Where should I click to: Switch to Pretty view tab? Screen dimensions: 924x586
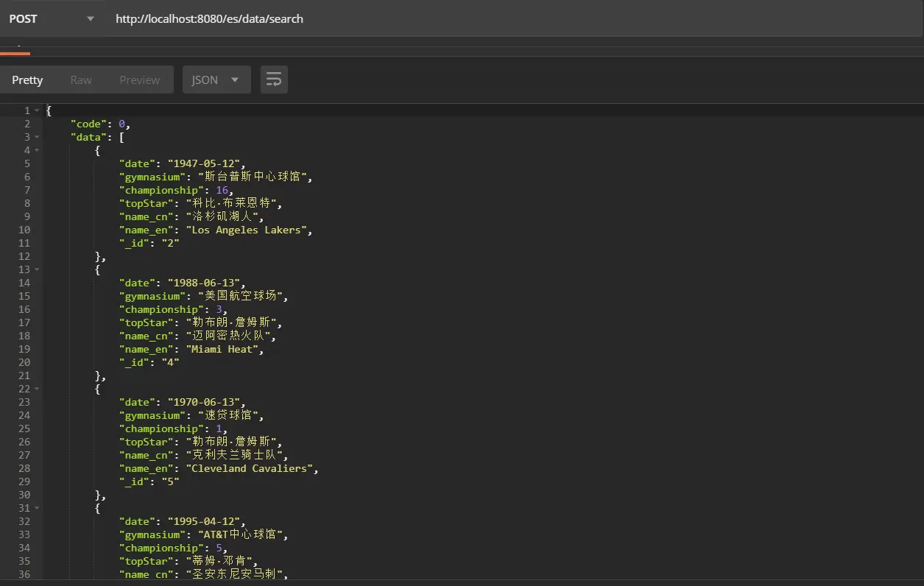27,80
